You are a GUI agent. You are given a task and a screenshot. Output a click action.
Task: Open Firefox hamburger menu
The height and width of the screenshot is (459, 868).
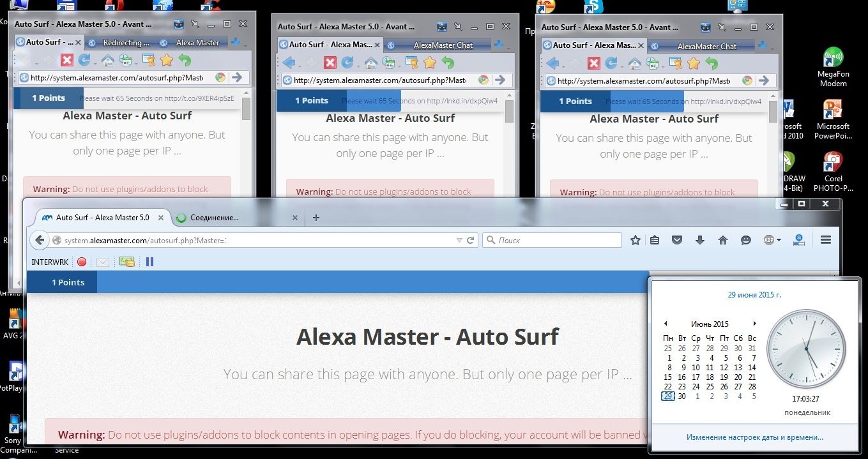pyautogui.click(x=825, y=240)
